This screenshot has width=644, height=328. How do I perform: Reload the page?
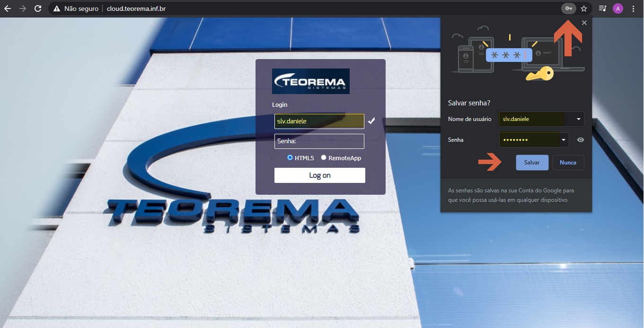pos(38,9)
